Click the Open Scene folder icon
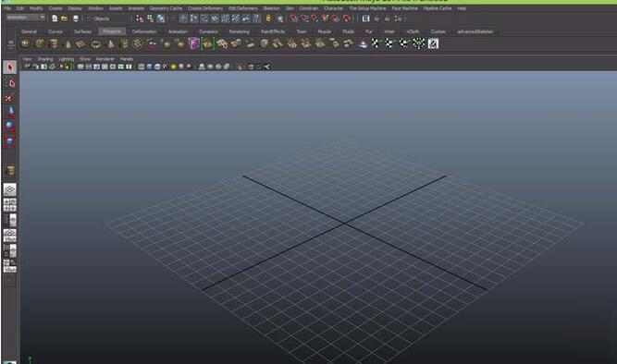Screen dimensions: 617x364 tap(65, 18)
